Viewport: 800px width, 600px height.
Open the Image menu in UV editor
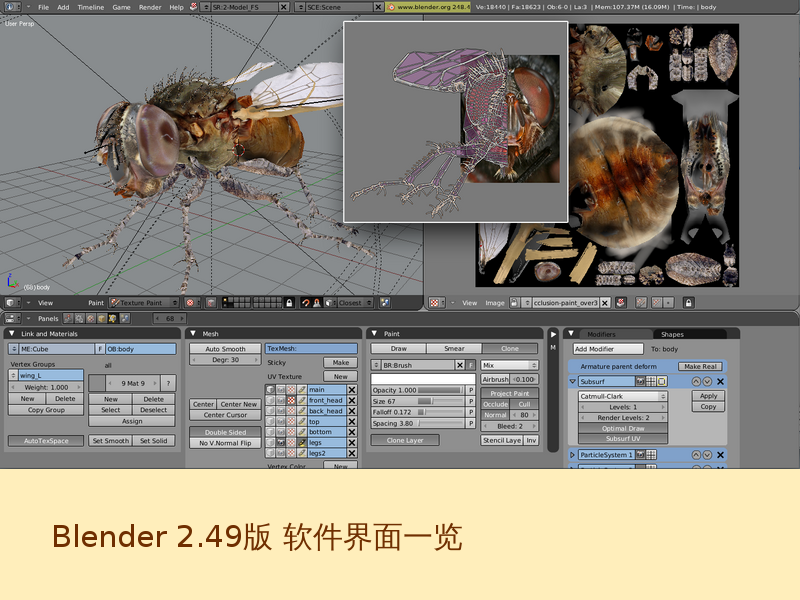(494, 303)
